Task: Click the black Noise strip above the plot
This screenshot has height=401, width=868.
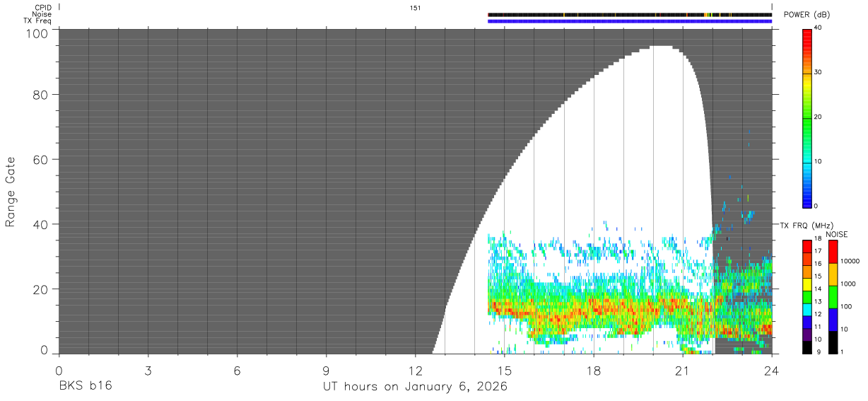Action: (630, 14)
